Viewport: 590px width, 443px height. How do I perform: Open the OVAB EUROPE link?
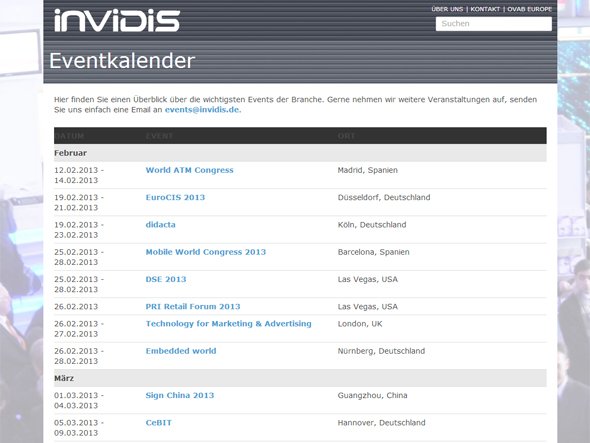point(529,9)
